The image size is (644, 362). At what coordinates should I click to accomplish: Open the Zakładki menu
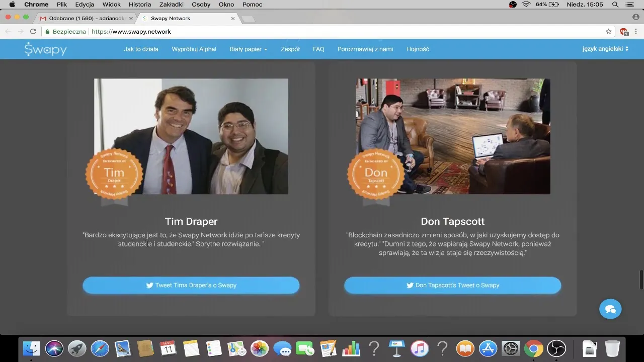pyautogui.click(x=172, y=5)
